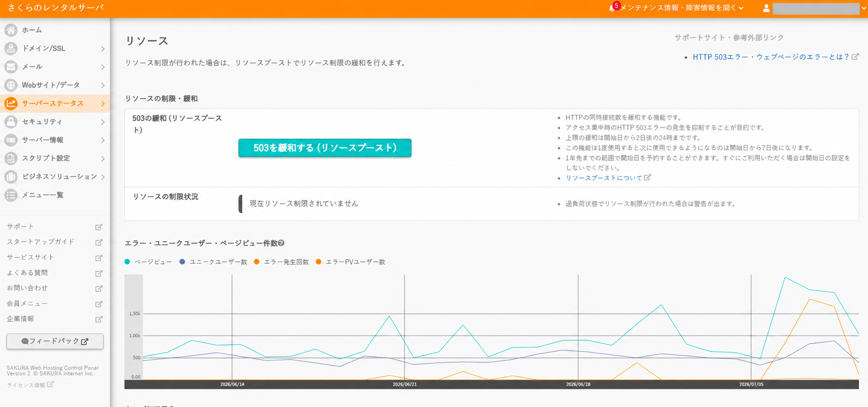
Task: Click the user account icon in header
Action: (766, 8)
